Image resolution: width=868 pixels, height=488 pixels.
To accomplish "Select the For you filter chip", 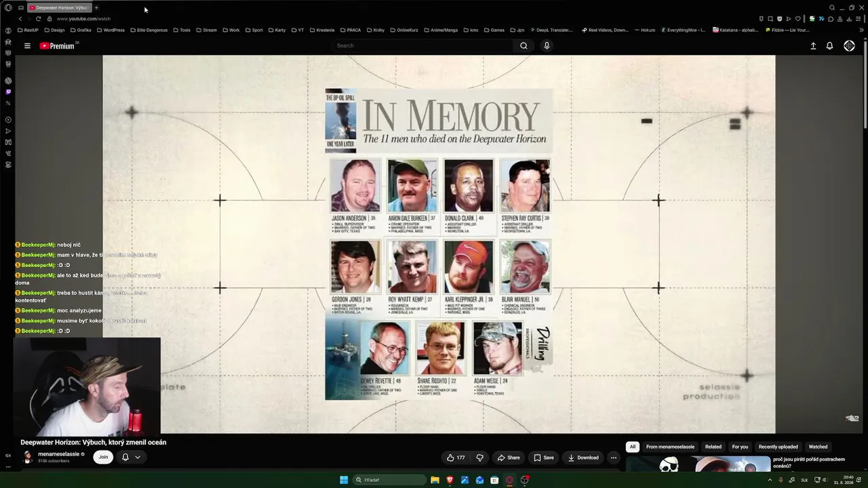I will pos(740,447).
